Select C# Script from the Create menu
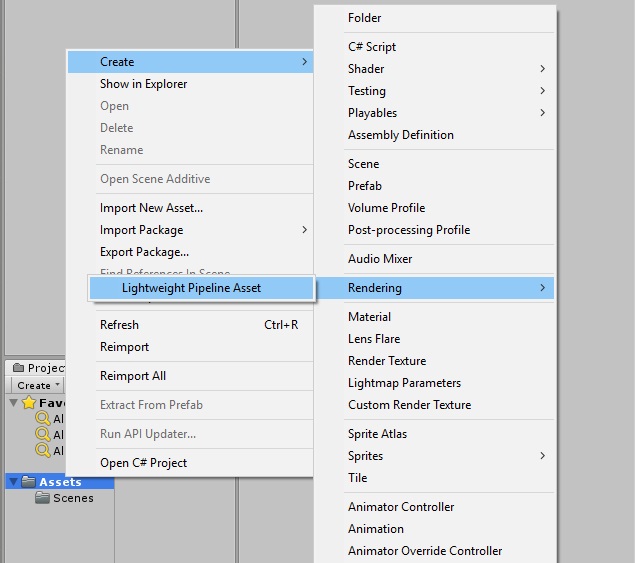635x563 pixels. (372, 47)
